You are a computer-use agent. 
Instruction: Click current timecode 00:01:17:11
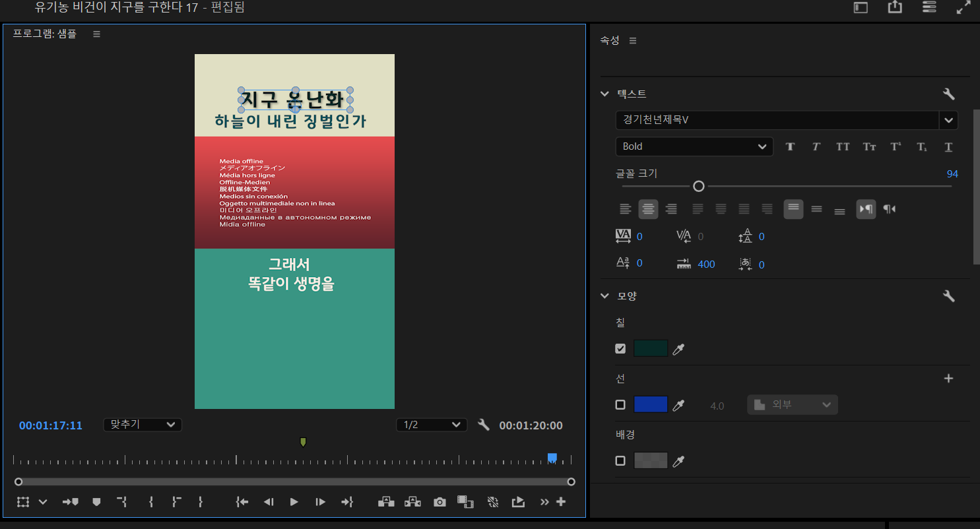[x=51, y=425]
